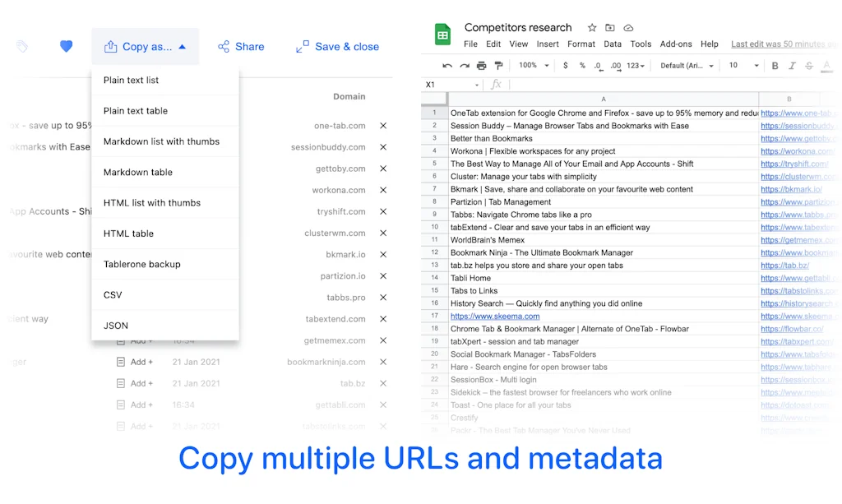
Task: Apply currency format with dollar icon
Action: tap(565, 66)
